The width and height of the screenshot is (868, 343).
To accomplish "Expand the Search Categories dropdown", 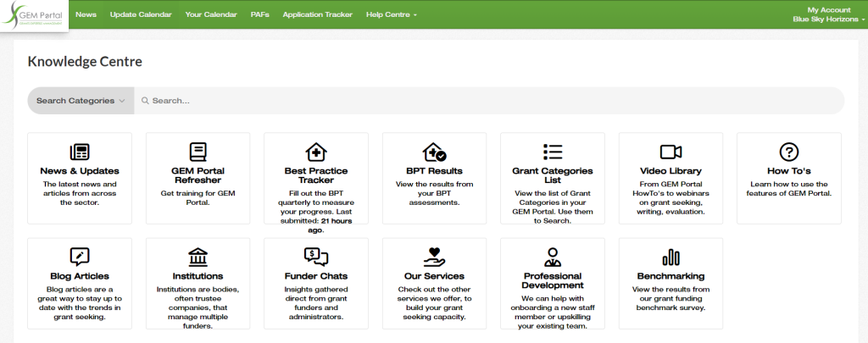I will (x=81, y=100).
